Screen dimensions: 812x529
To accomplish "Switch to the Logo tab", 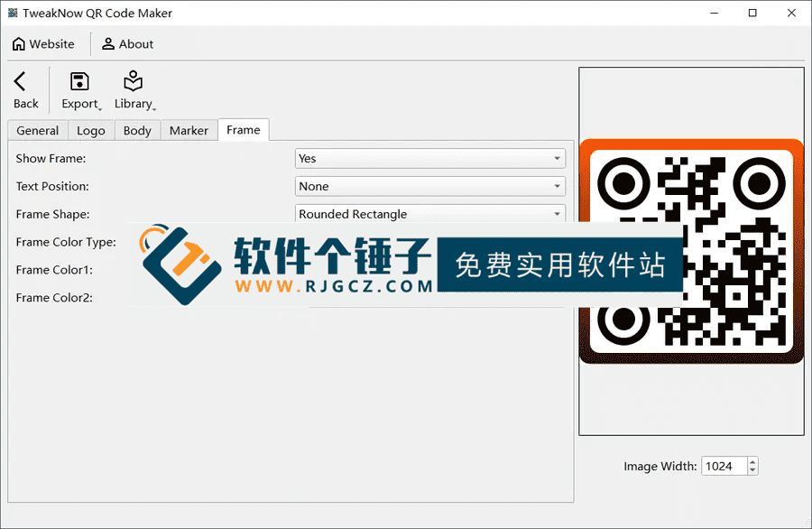I will point(90,130).
